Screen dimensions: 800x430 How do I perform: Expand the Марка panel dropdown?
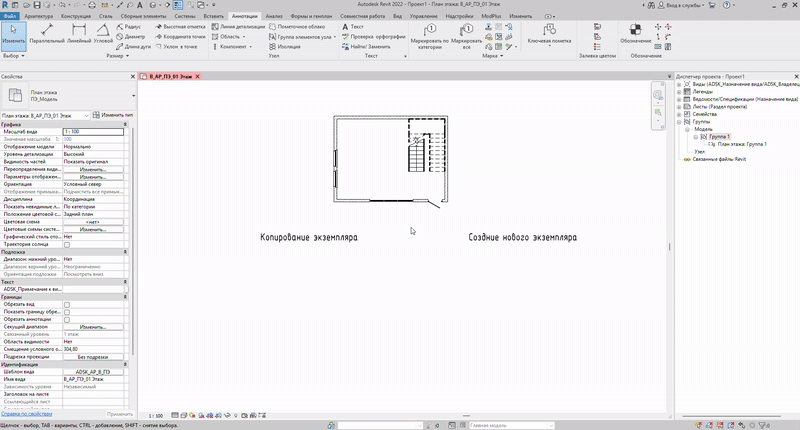click(492, 56)
